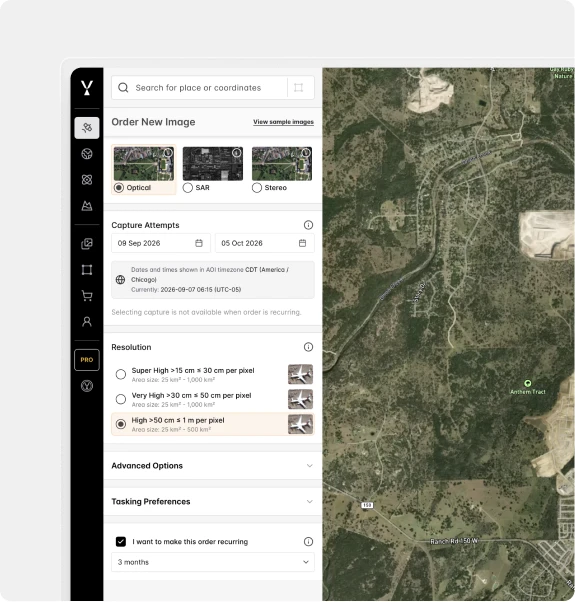Click the Order New Image heading

[x=154, y=122]
